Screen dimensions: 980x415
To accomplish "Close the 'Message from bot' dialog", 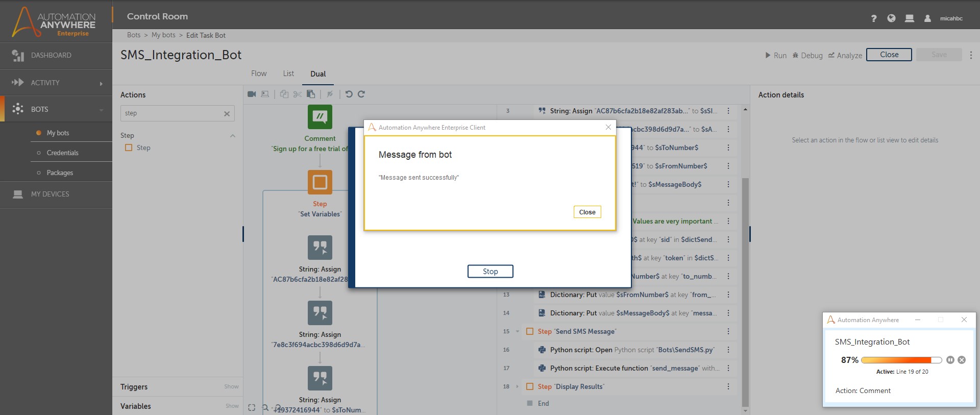I will coord(587,212).
